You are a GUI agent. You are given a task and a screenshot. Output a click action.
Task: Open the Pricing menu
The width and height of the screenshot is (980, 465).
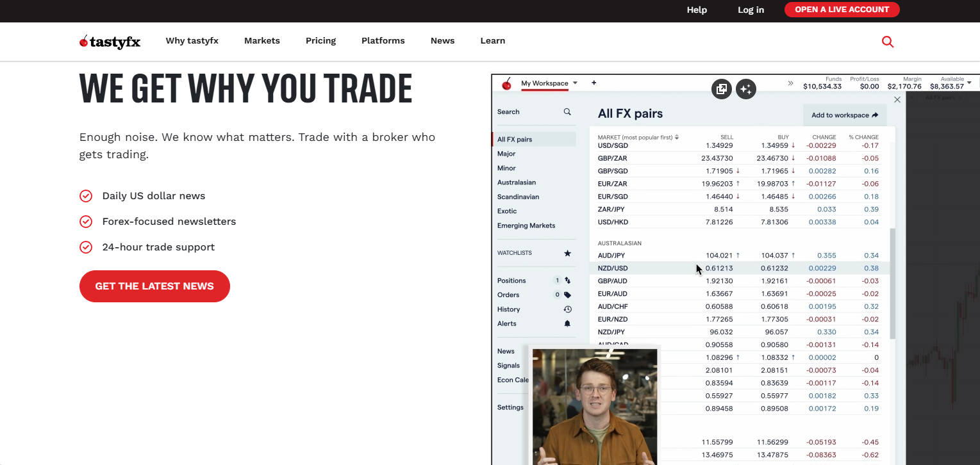320,40
